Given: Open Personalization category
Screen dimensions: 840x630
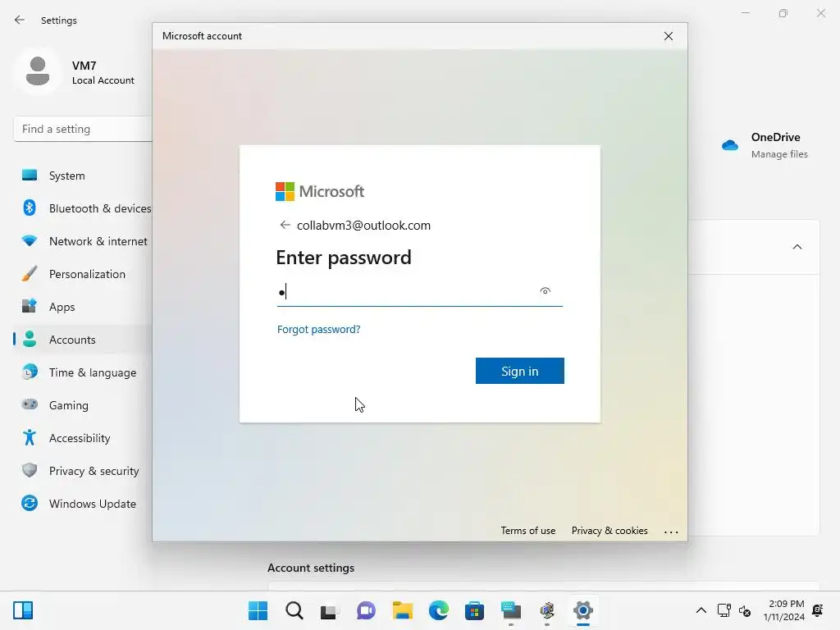Looking at the screenshot, I should [x=83, y=274].
